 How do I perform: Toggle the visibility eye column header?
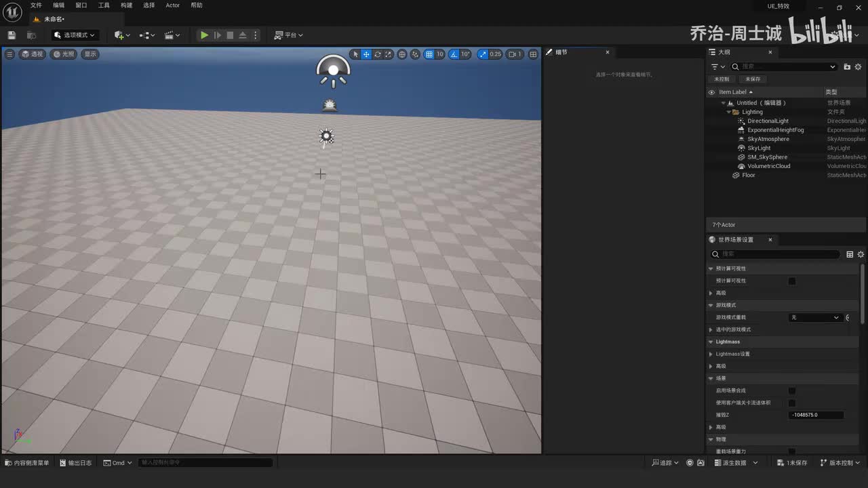(x=711, y=92)
